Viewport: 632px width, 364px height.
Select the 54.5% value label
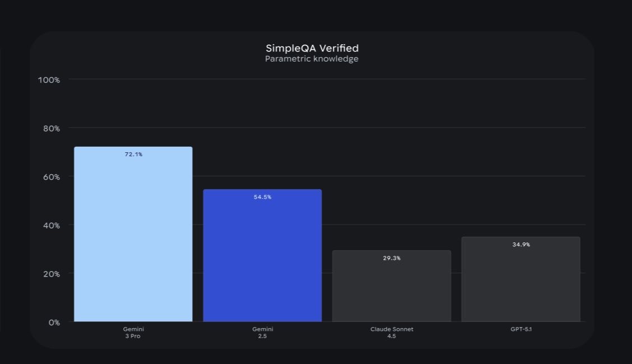(262, 197)
